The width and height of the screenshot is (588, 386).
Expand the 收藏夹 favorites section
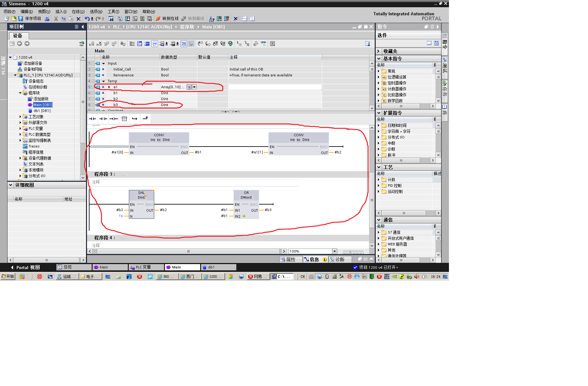point(378,51)
